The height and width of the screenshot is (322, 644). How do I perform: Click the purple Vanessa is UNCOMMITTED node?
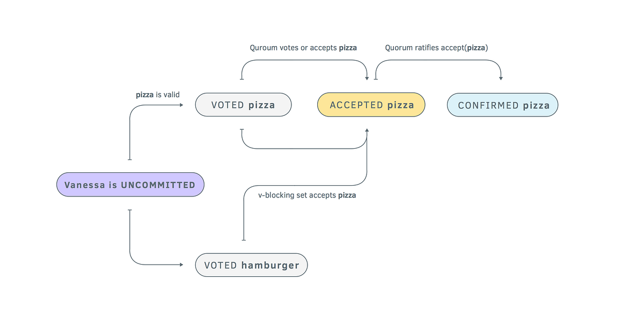coord(130,185)
